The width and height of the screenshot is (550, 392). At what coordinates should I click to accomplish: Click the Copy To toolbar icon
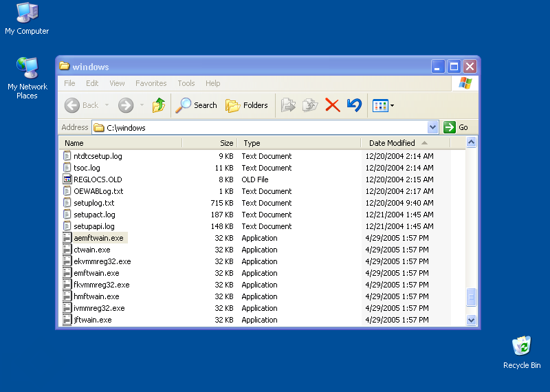click(310, 105)
